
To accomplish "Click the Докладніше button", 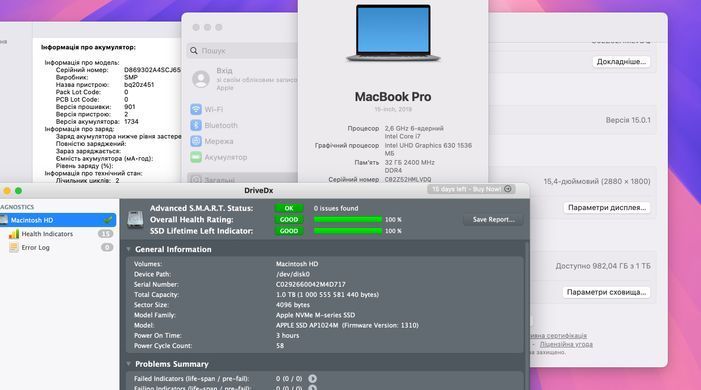I will click(621, 62).
